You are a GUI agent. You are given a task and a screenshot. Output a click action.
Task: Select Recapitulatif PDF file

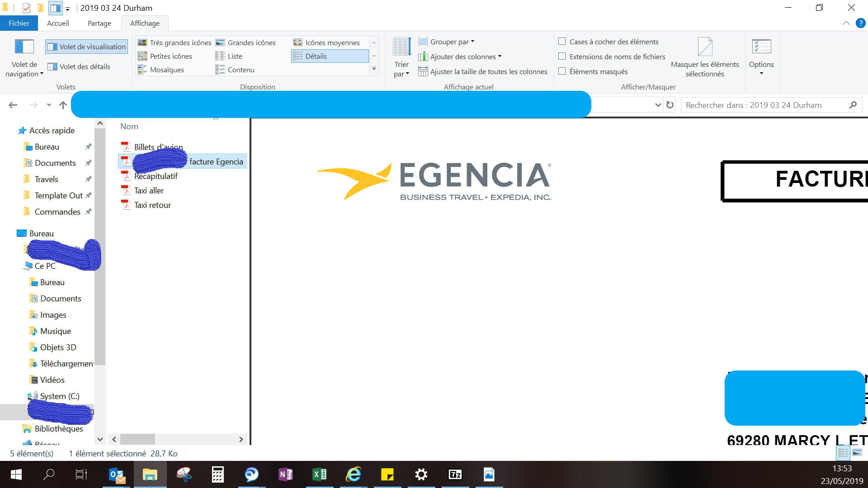(156, 176)
